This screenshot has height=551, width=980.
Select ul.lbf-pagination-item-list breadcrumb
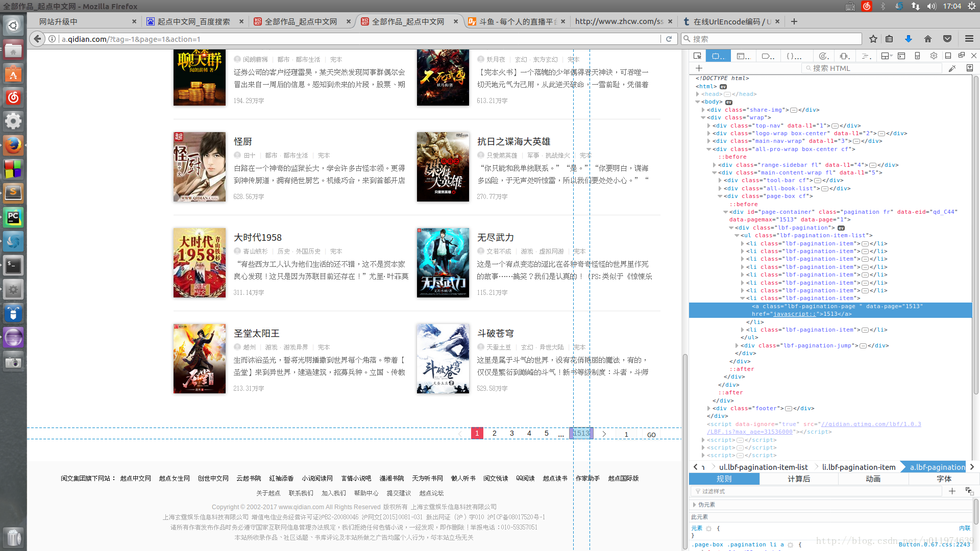pos(763,467)
